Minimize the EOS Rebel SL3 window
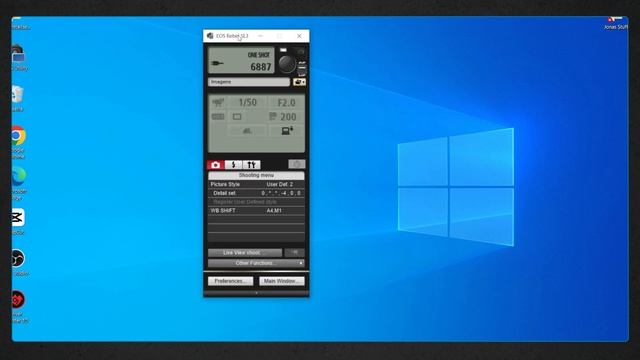This screenshot has height=360, width=640. pos(260,36)
